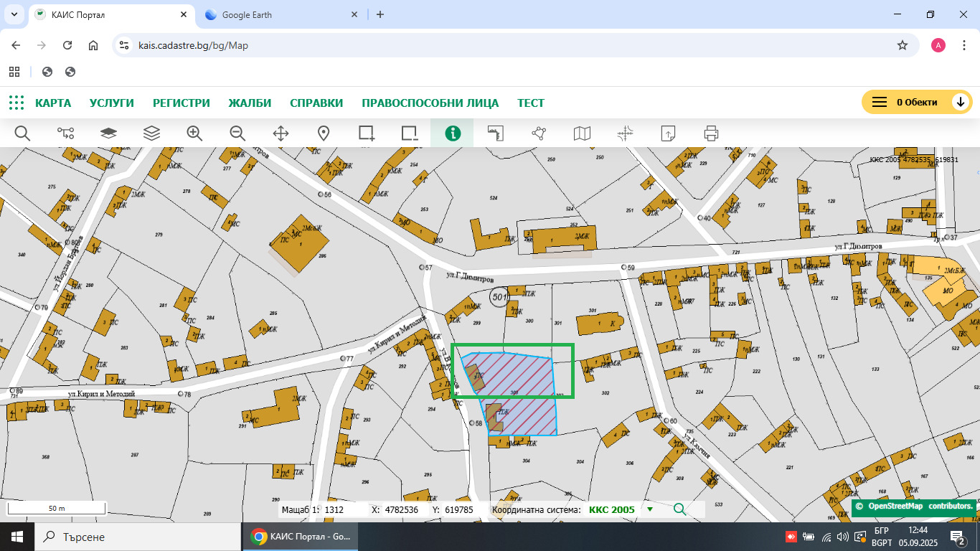Toggle the green information tool off
Image resolution: width=980 pixels, height=551 pixels.
coord(452,133)
